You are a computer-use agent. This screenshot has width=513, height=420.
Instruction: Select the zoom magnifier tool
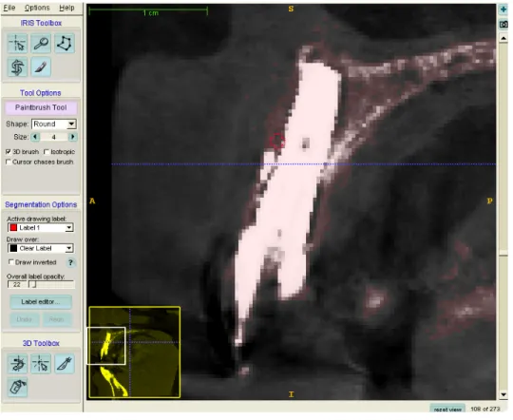tap(41, 43)
